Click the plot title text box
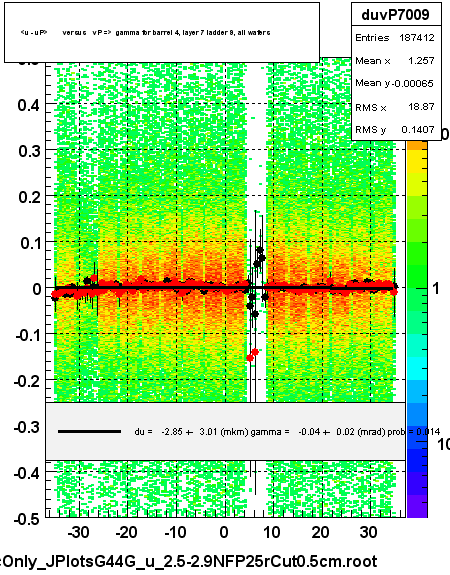The image size is (450, 575). [162, 33]
